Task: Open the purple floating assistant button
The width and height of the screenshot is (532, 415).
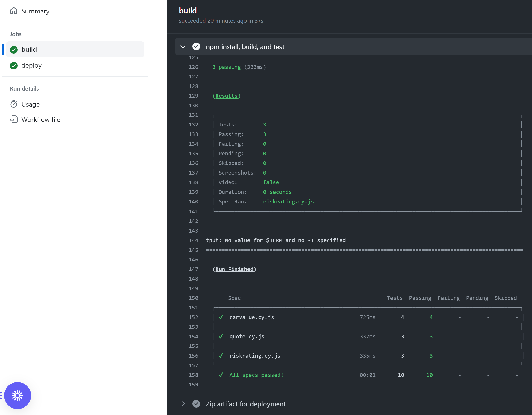Action: 17,395
